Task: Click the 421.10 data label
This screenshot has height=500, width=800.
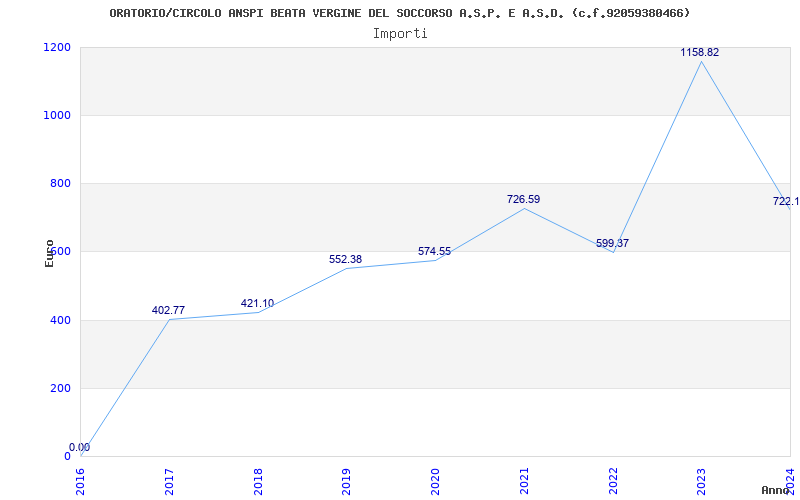Action: pos(257,304)
